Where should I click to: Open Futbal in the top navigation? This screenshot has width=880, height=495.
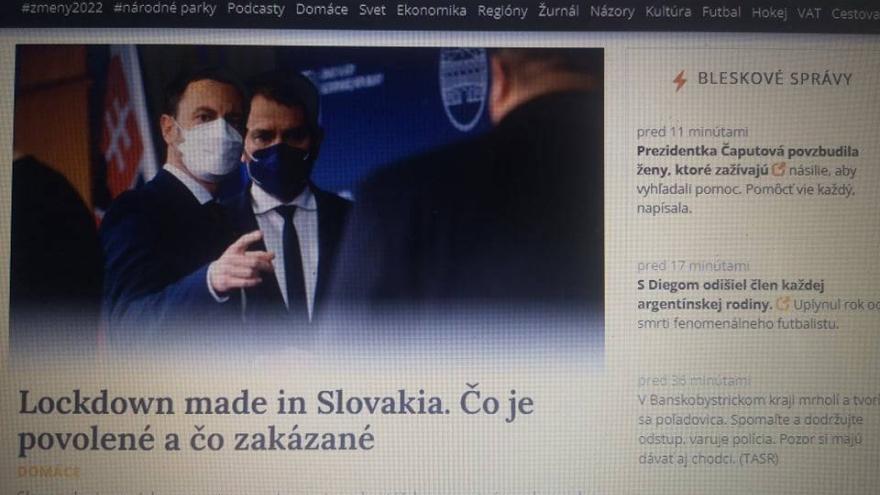coord(721,12)
